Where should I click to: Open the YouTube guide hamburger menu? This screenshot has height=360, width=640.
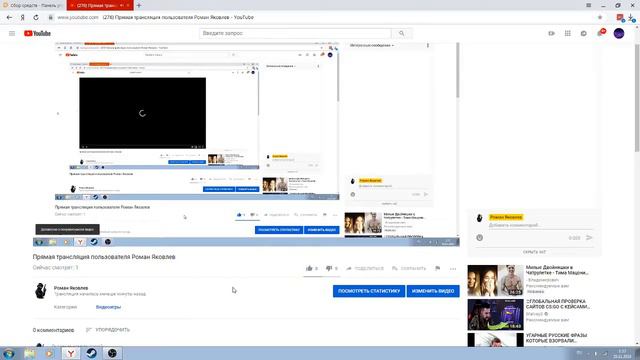coord(12,33)
